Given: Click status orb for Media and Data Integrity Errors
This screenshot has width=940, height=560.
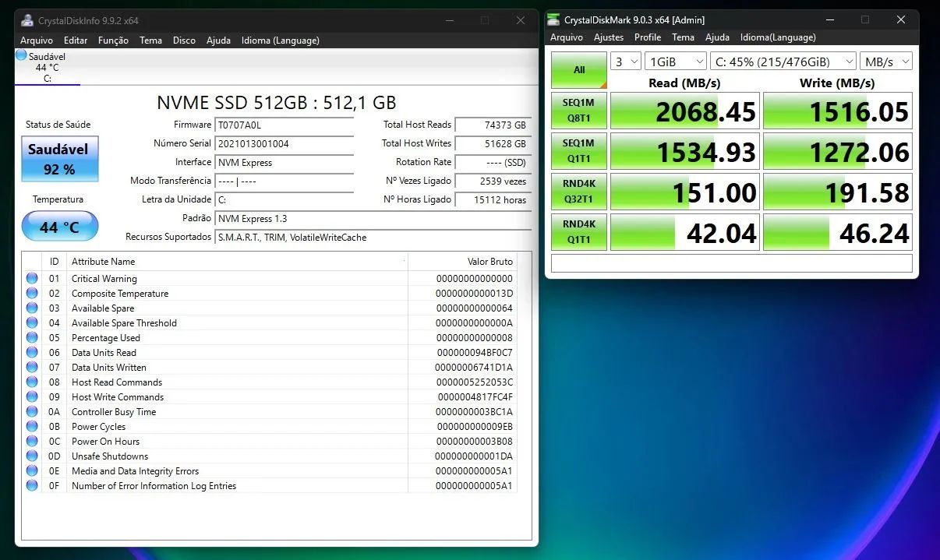Looking at the screenshot, I should 32,470.
